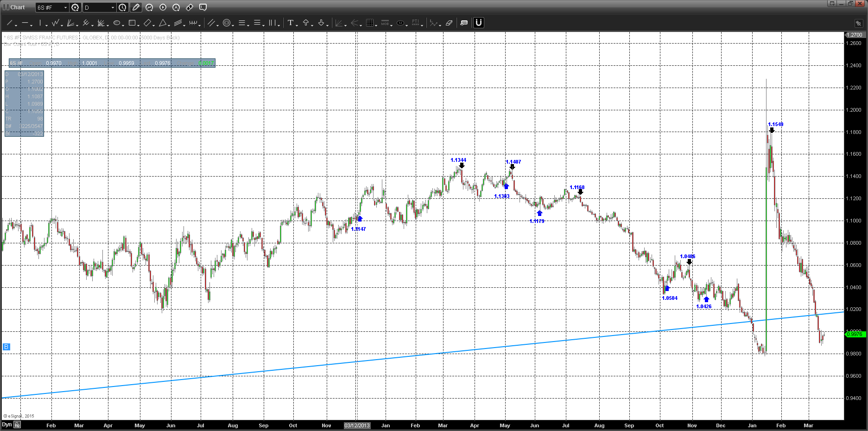The image size is (868, 431).
Task: Expand the MOB tool dropdown arrow
Action: click(392, 25)
